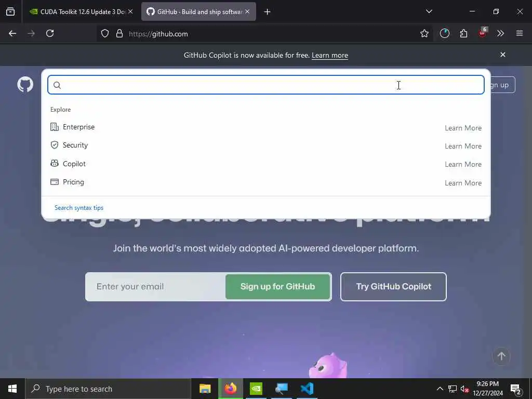Close the CUDA Toolkit tab

130,12
